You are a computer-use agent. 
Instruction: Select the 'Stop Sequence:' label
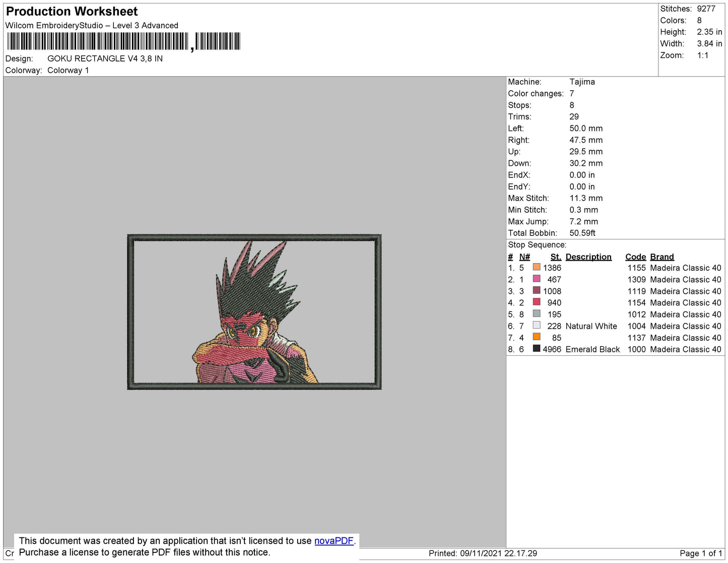537,244
